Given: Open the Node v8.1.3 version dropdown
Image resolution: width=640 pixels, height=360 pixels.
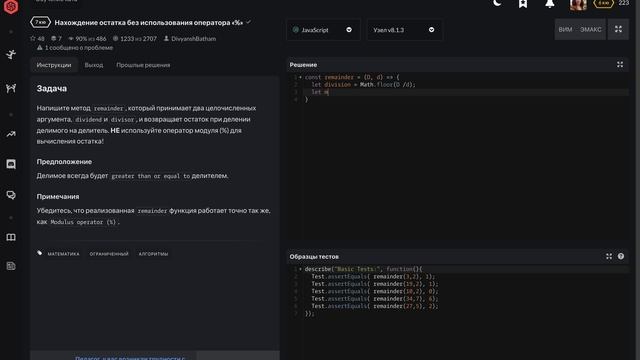Looking at the screenshot, I should coord(404,30).
